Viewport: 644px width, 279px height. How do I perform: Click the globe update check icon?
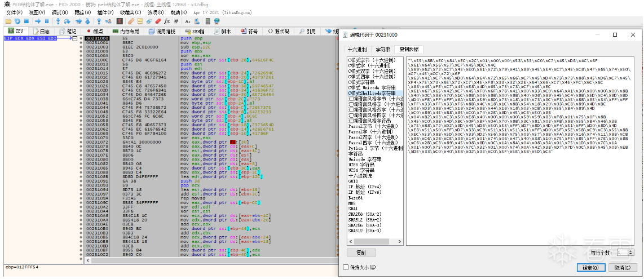pos(217,21)
